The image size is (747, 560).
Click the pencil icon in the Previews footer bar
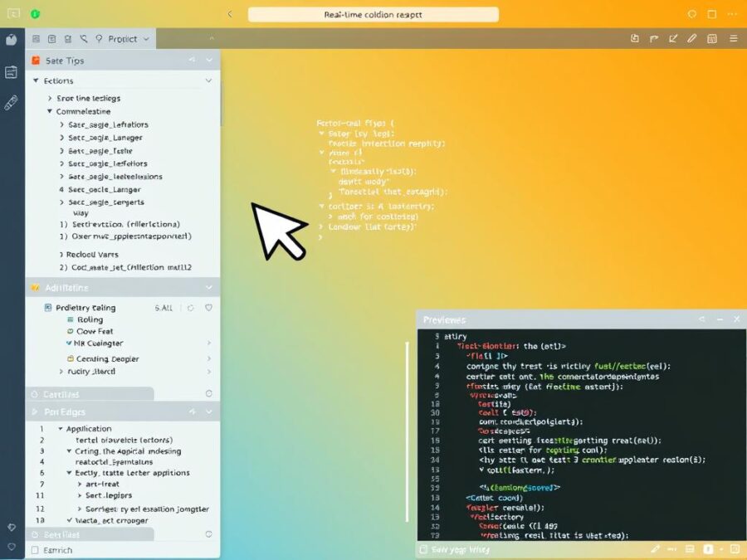click(656, 549)
